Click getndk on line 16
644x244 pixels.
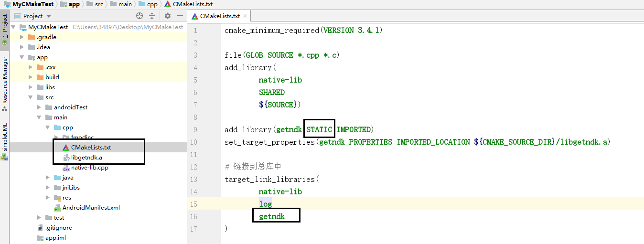point(272,216)
